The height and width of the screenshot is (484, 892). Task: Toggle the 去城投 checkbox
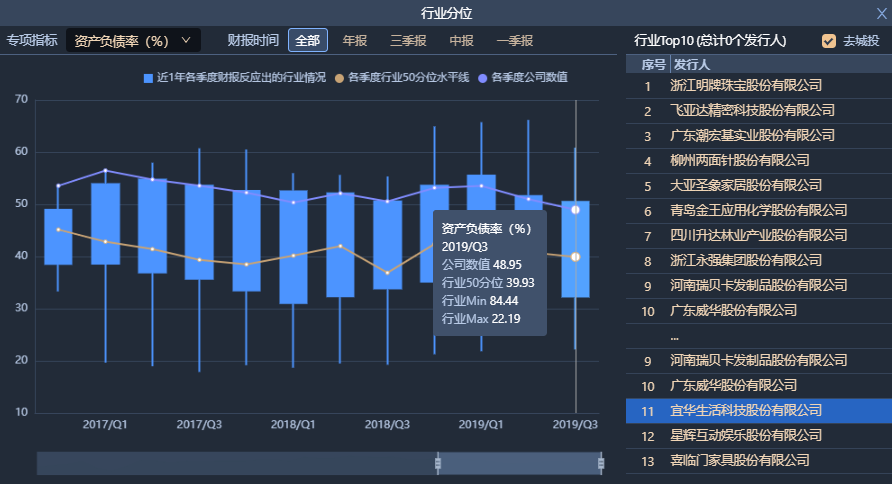pos(829,41)
